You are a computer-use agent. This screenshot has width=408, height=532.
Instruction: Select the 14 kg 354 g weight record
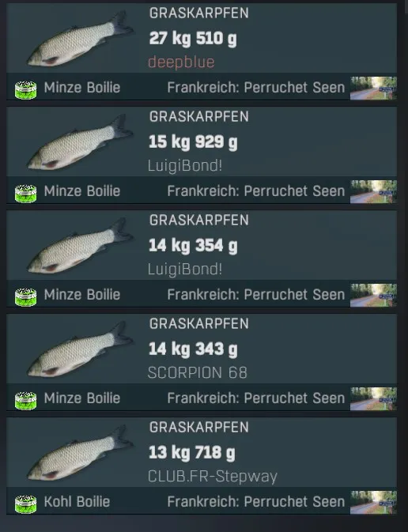193,246
